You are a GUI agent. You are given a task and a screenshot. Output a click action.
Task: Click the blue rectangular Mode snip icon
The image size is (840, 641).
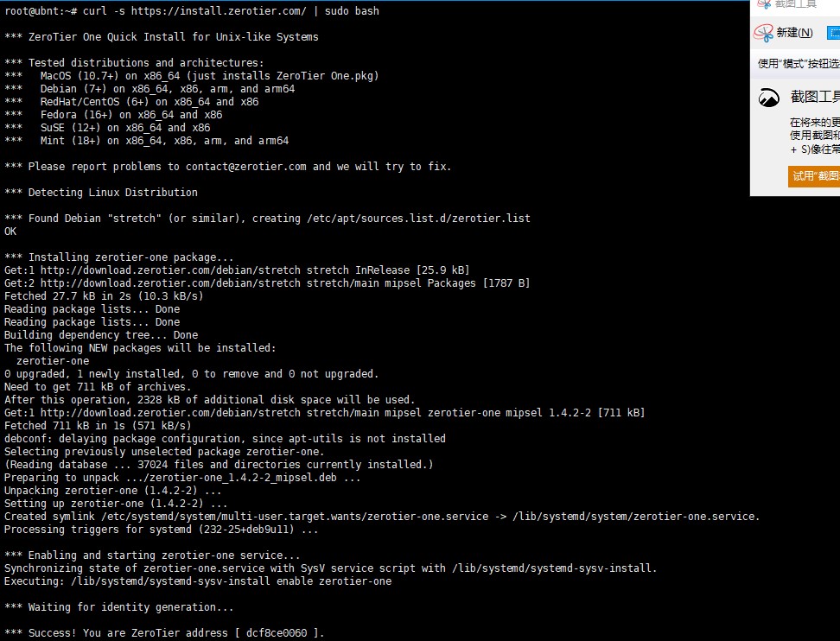click(x=834, y=33)
